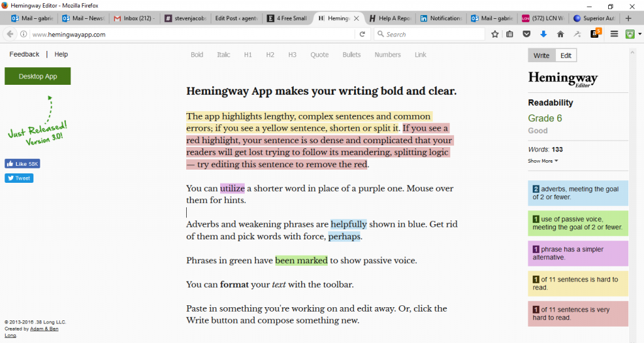Image resolution: width=644 pixels, height=343 pixels.
Task: Open the Firefox hamburger menu
Action: coord(614,34)
